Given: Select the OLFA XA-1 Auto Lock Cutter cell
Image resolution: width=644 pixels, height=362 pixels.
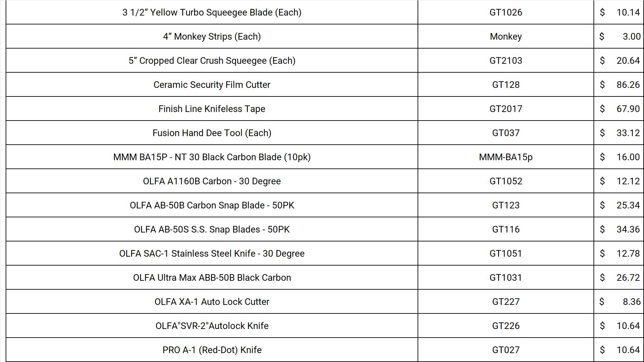Looking at the screenshot, I should (212, 302).
